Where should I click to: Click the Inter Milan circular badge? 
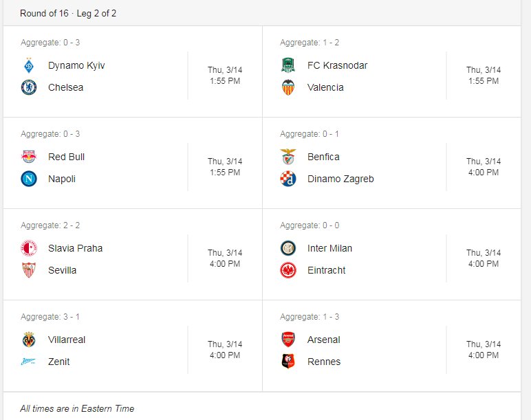point(288,248)
